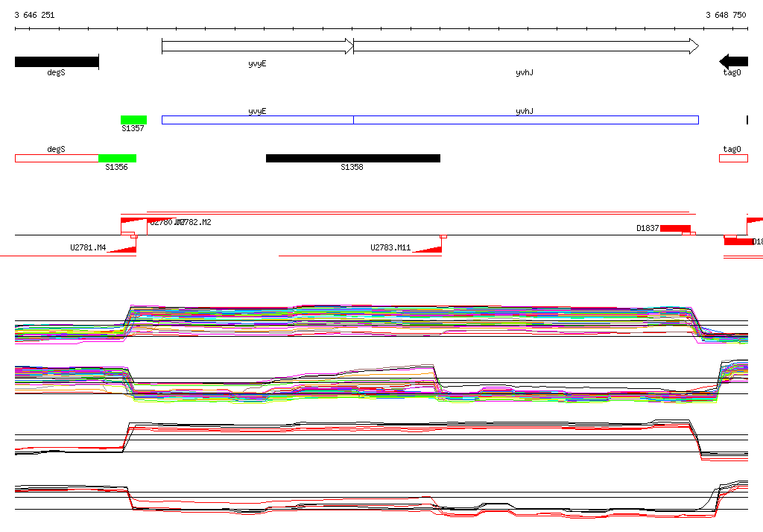Click the S1358 label
Screen dimensions: 763x532
352,167
